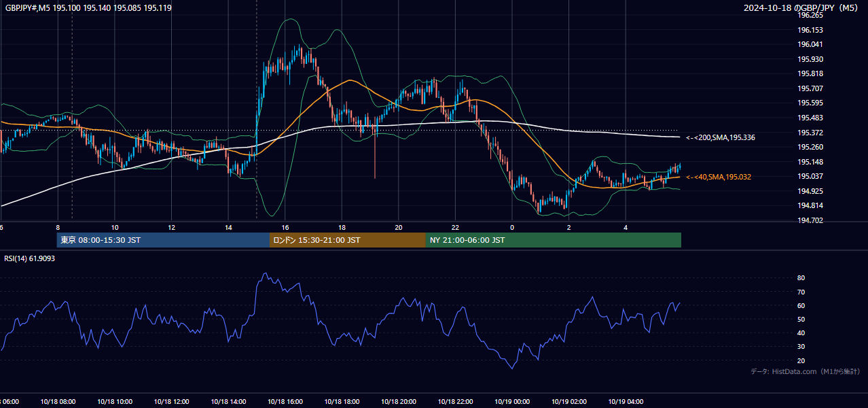Viewport: 868px width, 408px height.
Task: Click price axis value 195.595
Action: point(810,103)
